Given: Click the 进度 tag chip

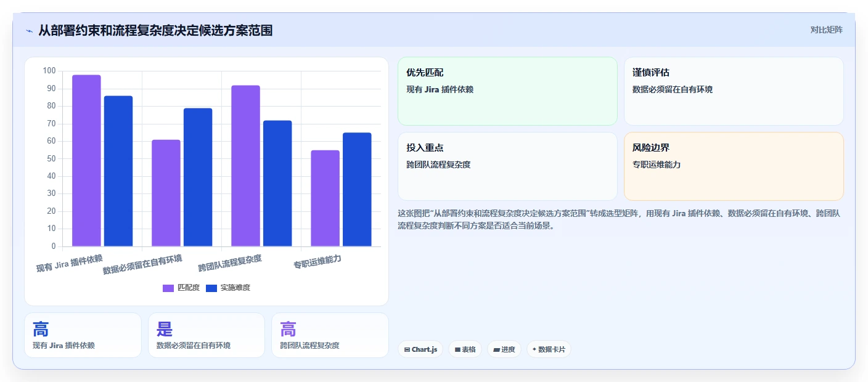Looking at the screenshot, I should 504,349.
